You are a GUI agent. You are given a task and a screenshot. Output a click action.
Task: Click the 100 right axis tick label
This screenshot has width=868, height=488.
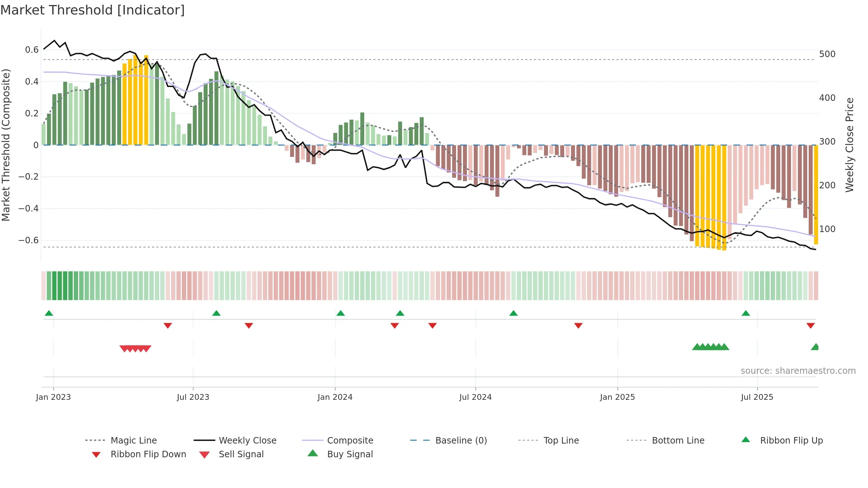point(827,229)
